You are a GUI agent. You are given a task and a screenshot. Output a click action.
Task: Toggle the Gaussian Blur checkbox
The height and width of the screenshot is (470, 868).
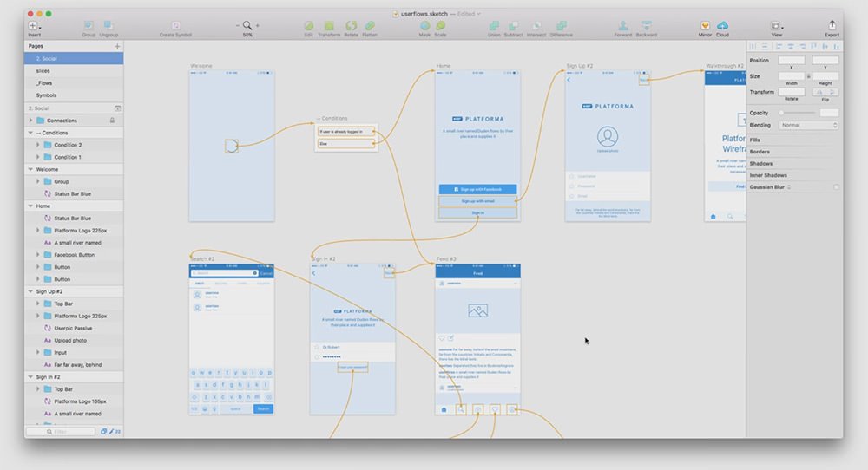pyautogui.click(x=836, y=187)
